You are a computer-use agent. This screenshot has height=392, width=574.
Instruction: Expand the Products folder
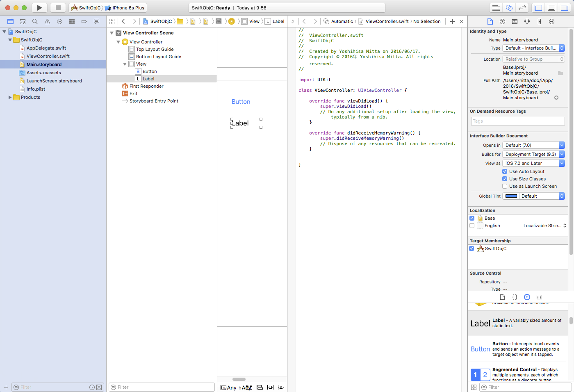(10, 97)
